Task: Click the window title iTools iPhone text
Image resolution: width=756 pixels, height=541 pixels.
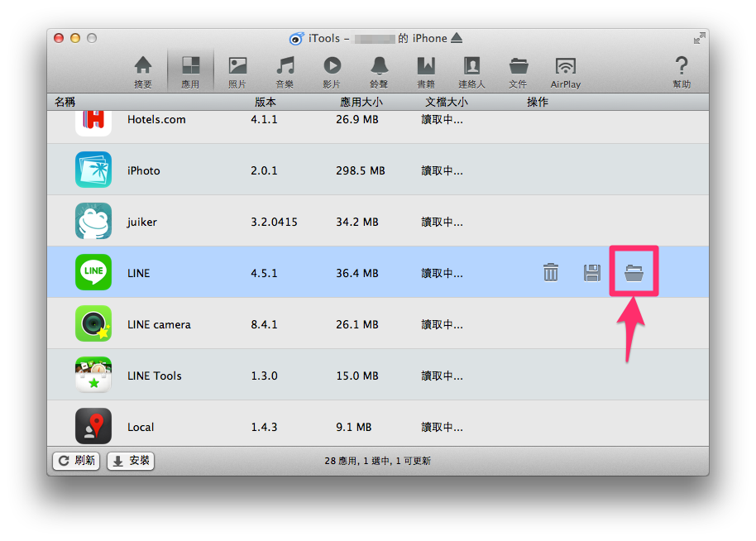Action: point(377,39)
